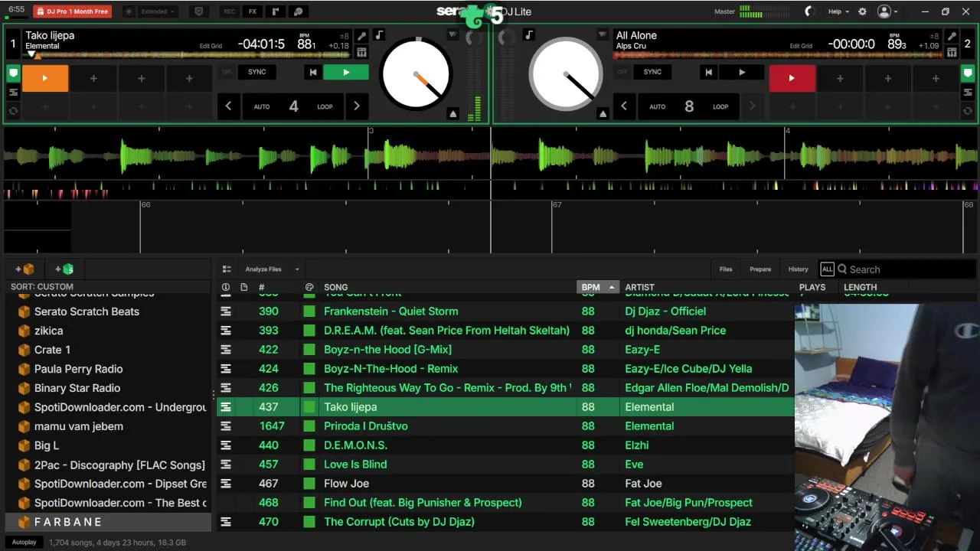
Task: Toggle deck 2 musical note key icon
Action: click(x=528, y=35)
